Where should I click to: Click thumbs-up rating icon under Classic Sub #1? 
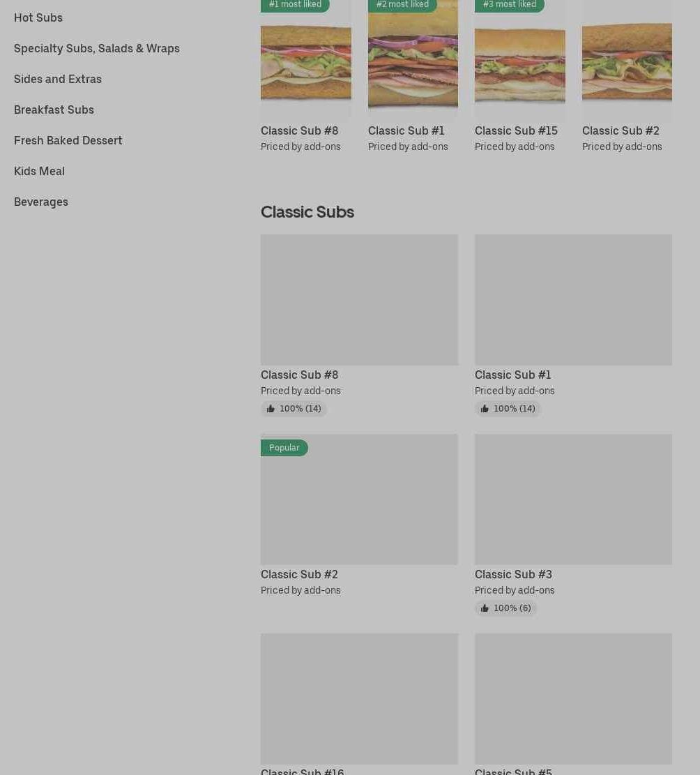point(485,409)
